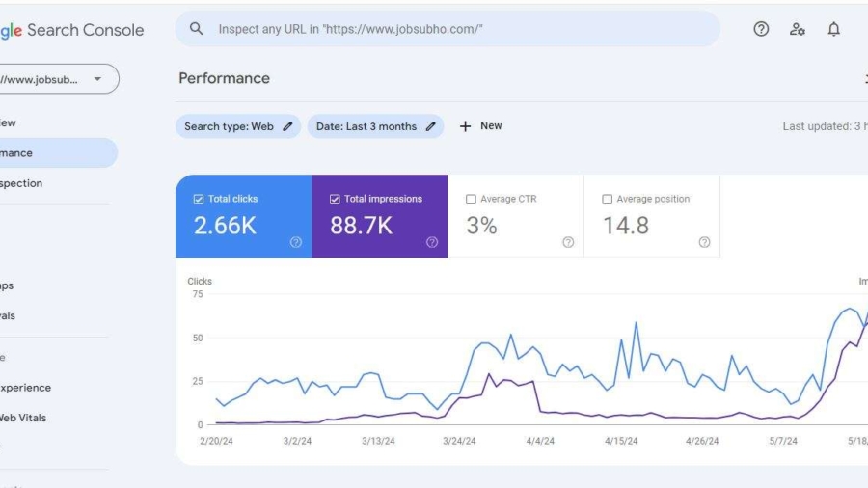Toggle the Total impressions checkbox

pyautogui.click(x=335, y=200)
